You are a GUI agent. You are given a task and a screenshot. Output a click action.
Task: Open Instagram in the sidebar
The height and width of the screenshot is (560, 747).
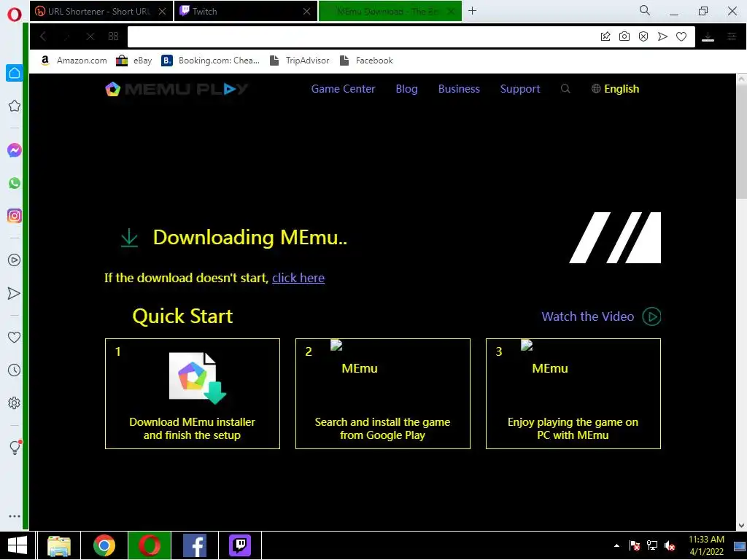(15, 216)
